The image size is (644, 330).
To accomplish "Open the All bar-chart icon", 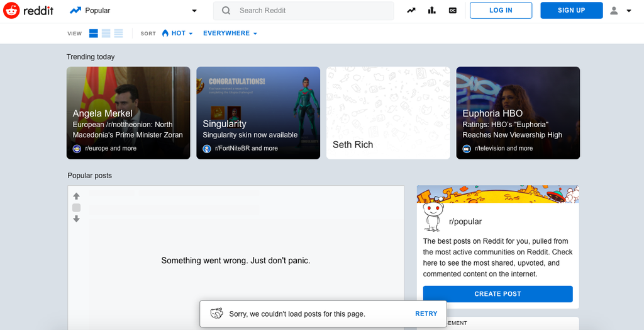I will click(x=431, y=11).
